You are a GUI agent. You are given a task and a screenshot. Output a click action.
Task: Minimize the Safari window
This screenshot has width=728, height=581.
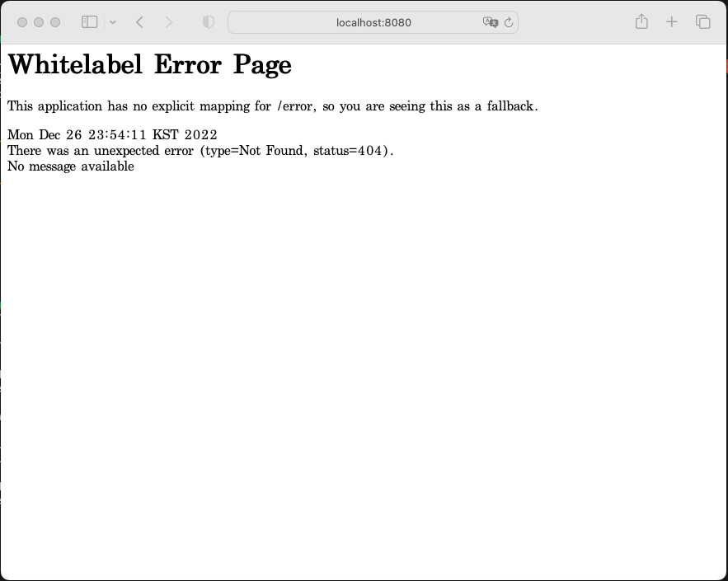click(39, 22)
